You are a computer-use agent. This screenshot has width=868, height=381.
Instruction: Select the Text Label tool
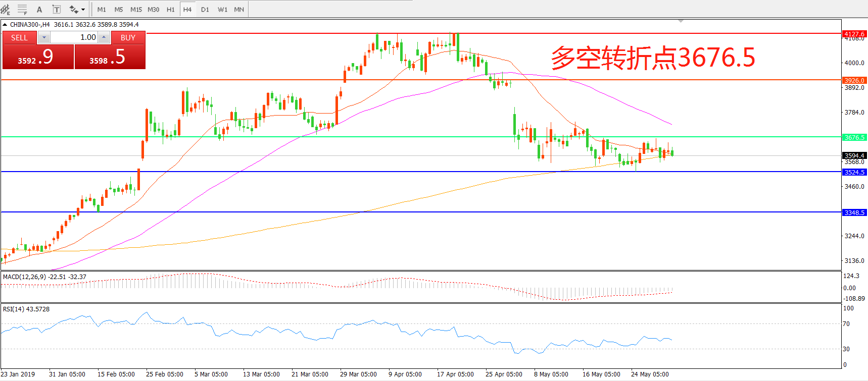(57, 9)
